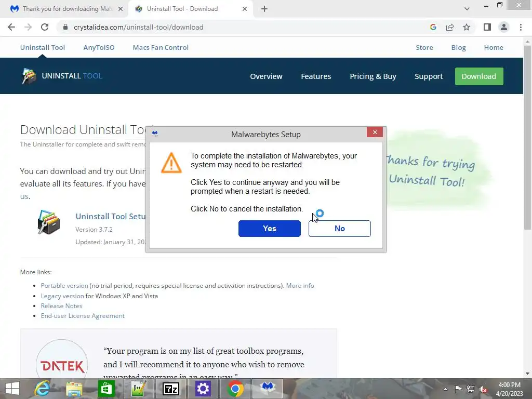
Task: Reload the current page
Action: point(45,27)
